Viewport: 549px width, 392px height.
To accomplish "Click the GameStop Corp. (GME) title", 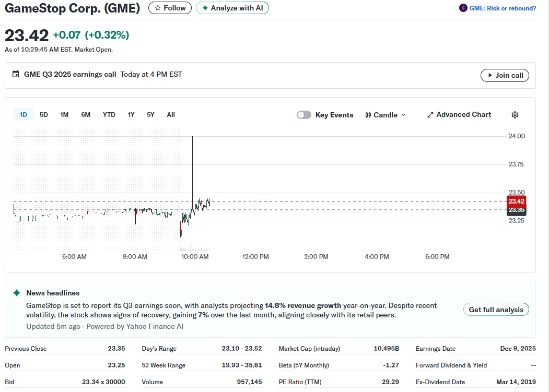I will (73, 8).
